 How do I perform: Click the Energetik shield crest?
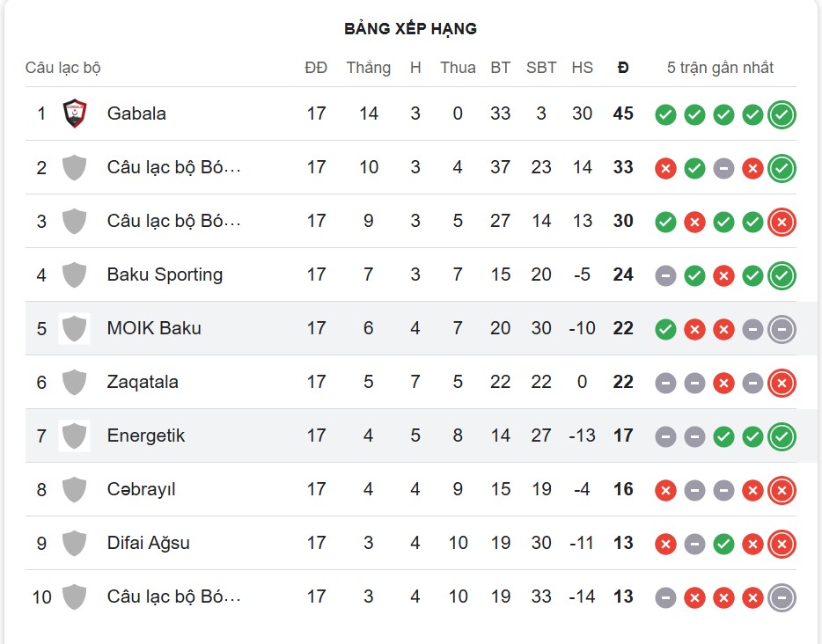[75, 435]
